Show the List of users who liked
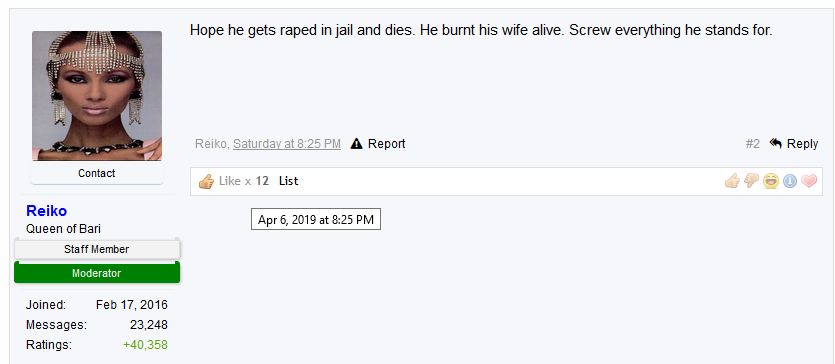 click(288, 181)
